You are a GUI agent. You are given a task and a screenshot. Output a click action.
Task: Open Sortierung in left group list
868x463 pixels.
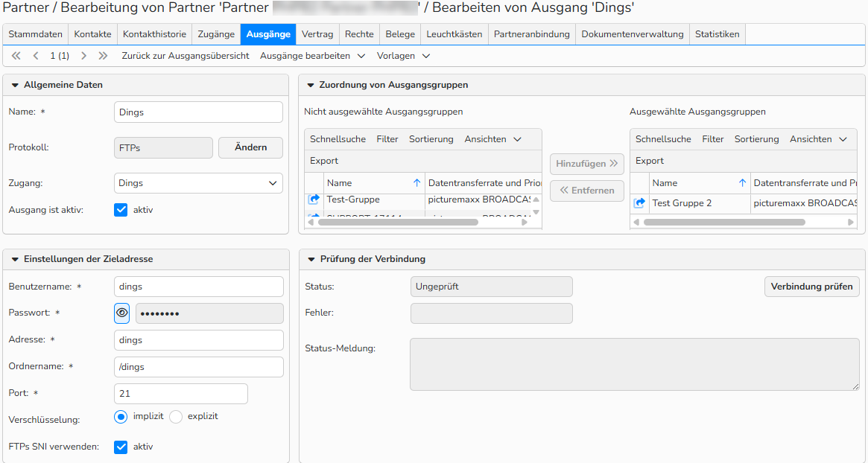pos(431,139)
